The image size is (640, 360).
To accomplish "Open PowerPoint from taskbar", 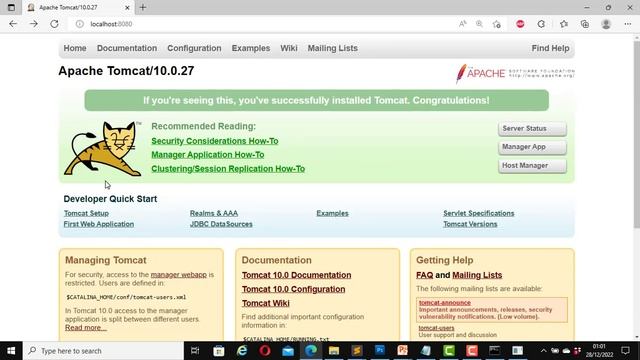I will click(403, 351).
